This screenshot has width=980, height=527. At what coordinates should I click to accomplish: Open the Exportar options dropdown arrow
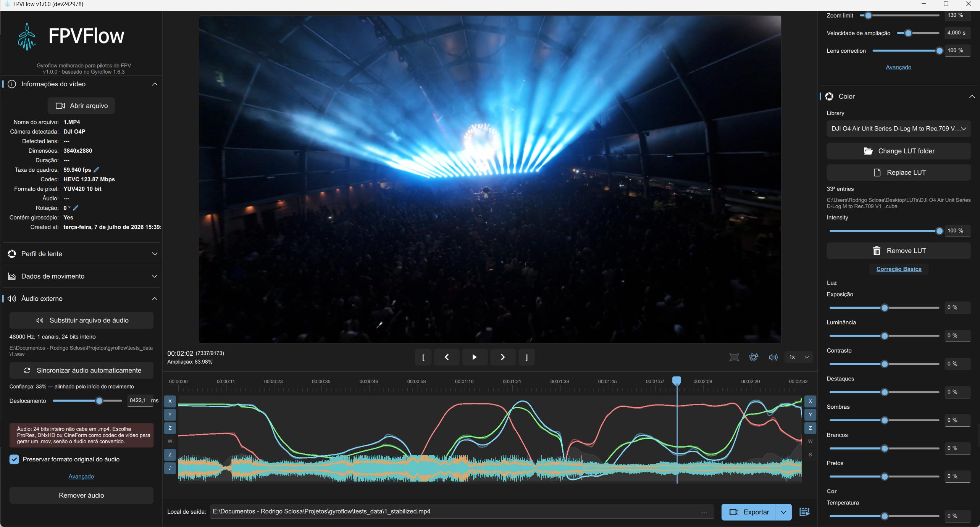(x=783, y=512)
